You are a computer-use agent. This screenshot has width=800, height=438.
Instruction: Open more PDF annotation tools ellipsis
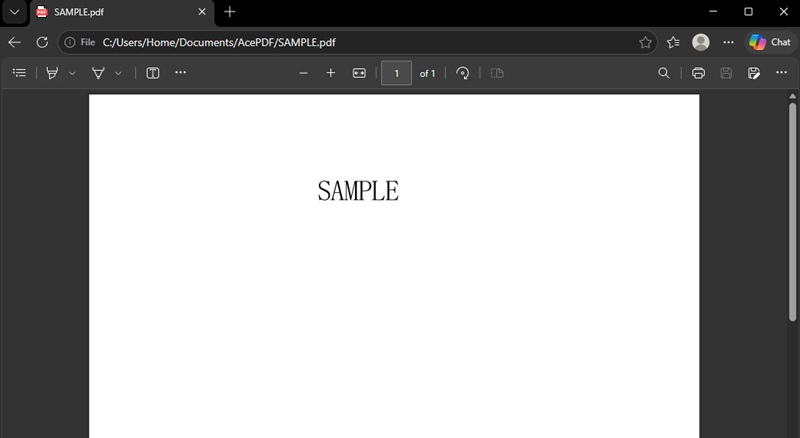point(180,73)
